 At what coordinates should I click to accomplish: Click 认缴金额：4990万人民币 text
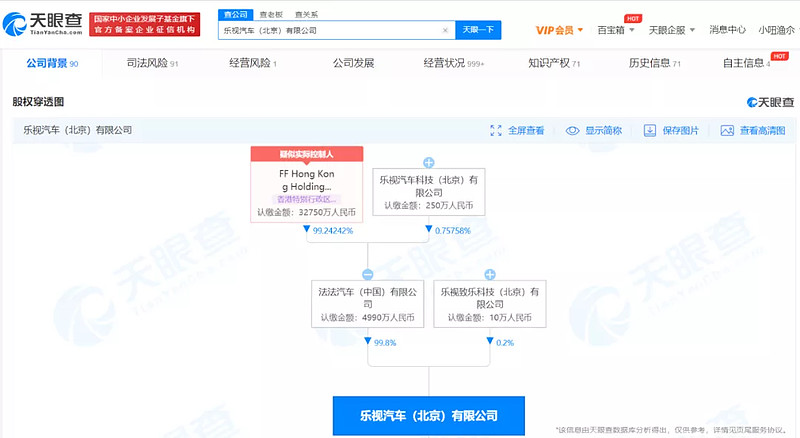(368, 318)
